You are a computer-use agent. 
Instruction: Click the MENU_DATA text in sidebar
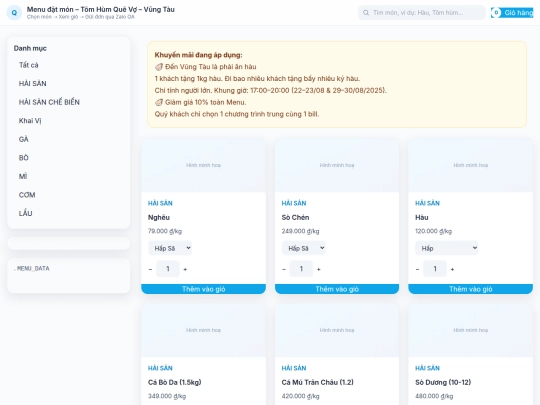point(33,268)
